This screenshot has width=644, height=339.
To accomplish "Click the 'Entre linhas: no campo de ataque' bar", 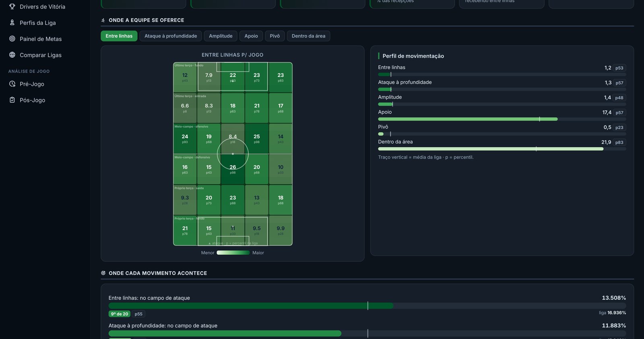I will [x=367, y=306].
